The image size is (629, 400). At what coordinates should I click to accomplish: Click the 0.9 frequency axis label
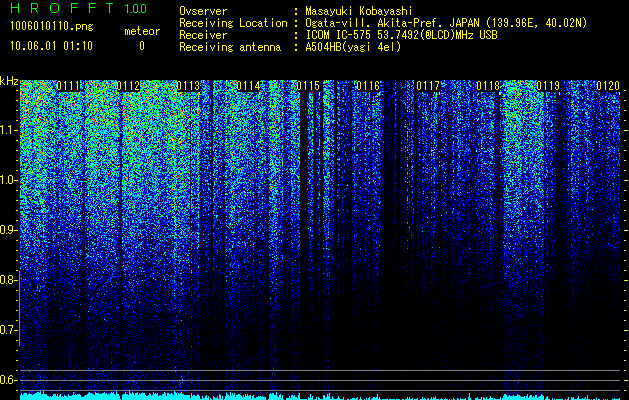coord(8,230)
